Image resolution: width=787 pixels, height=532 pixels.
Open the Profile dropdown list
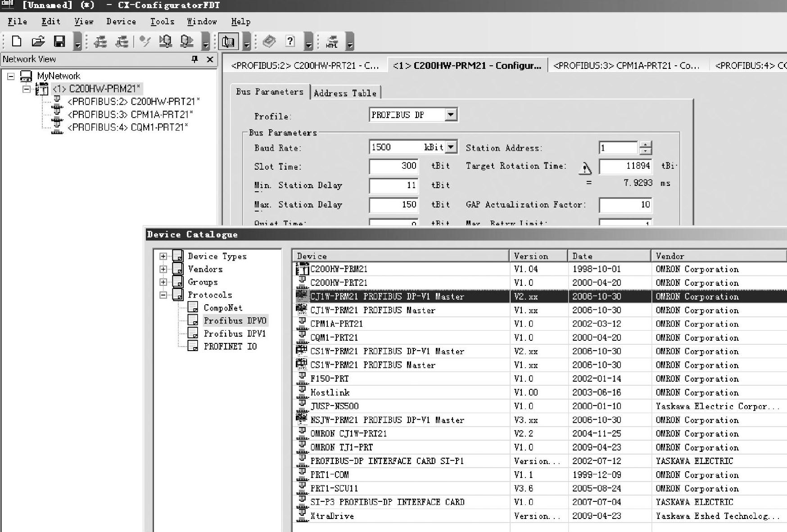click(x=450, y=115)
